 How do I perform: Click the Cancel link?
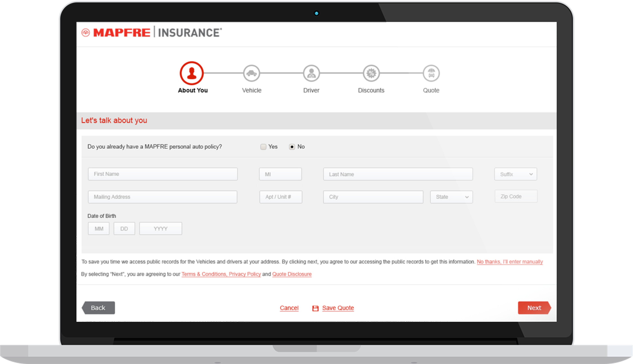click(x=289, y=308)
